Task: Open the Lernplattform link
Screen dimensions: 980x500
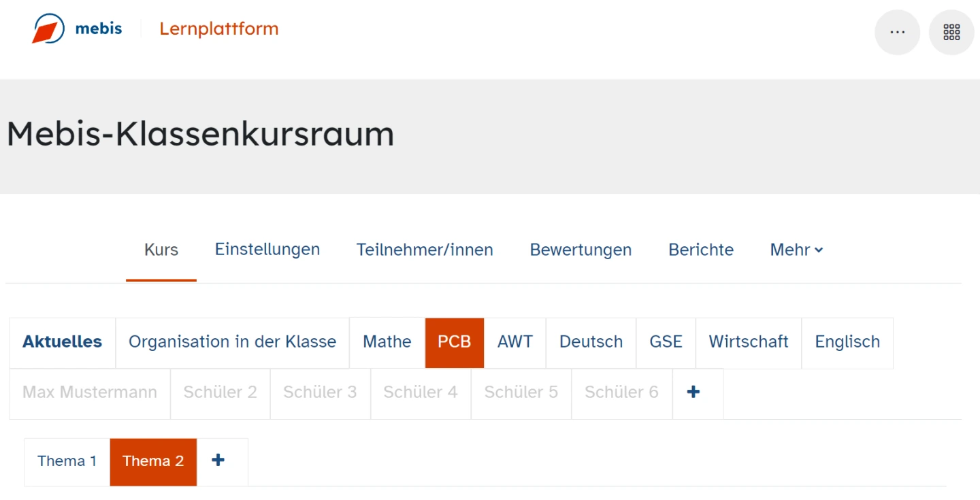Action: [218, 29]
